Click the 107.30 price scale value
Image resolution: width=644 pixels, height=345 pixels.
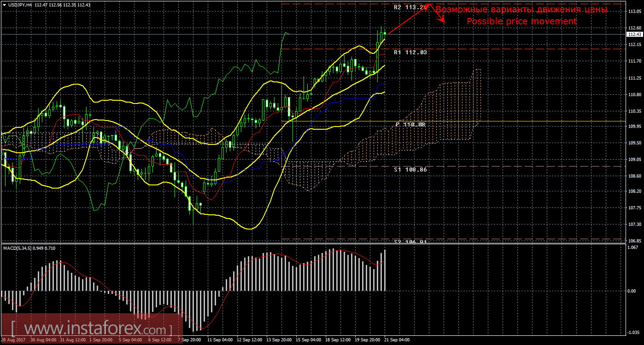coord(634,224)
